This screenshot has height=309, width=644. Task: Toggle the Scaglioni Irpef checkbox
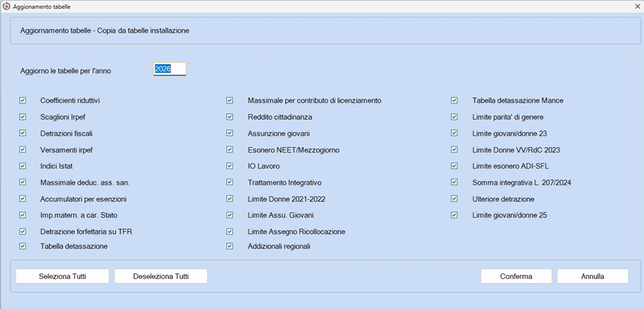(22, 116)
